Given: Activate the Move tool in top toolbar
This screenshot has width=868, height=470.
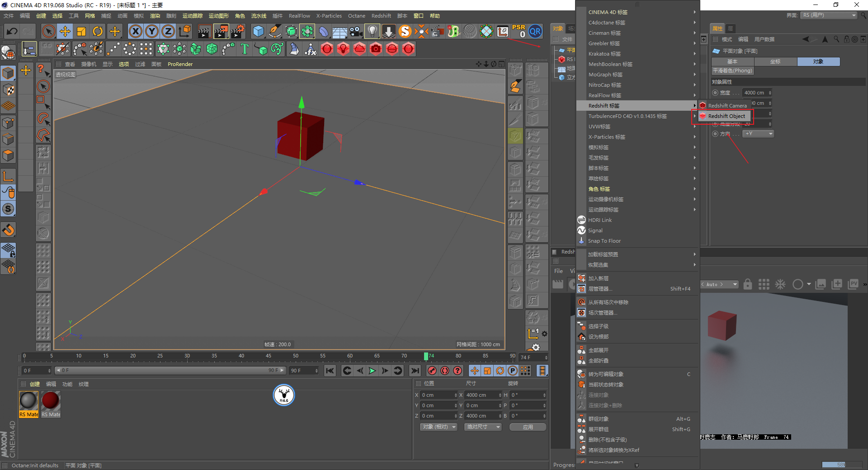Looking at the screenshot, I should [x=65, y=31].
